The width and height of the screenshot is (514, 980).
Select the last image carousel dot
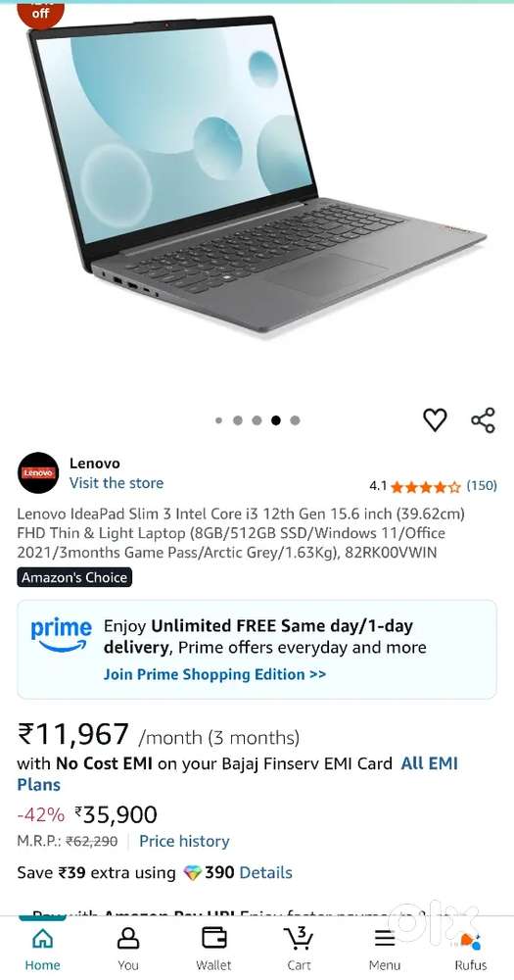pyautogui.click(x=295, y=420)
